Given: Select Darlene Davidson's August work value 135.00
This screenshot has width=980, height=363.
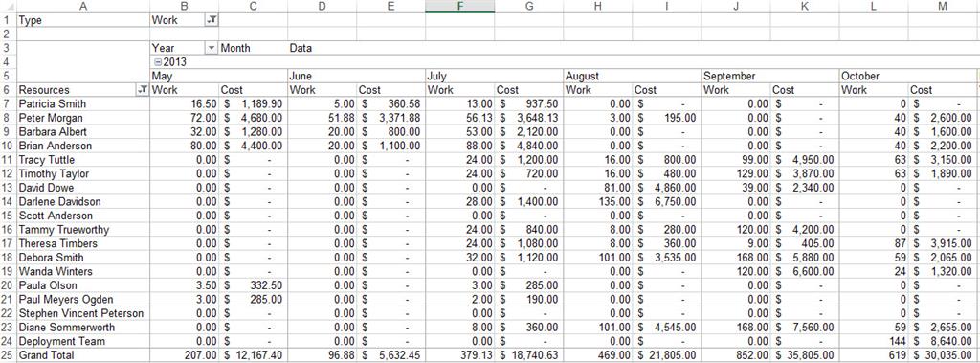Looking at the screenshot, I should (597, 201).
